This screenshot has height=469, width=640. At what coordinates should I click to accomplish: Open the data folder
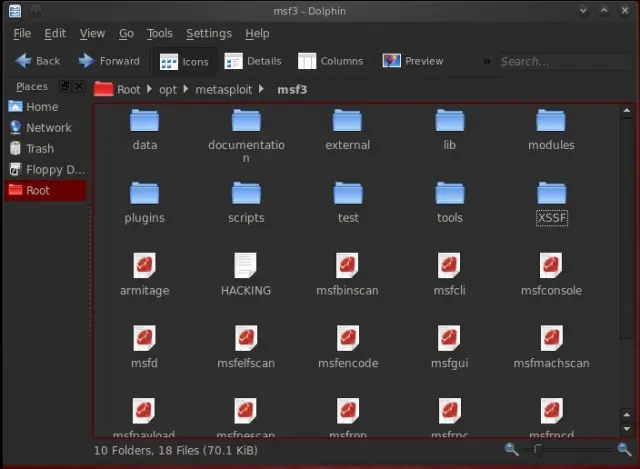click(x=144, y=130)
